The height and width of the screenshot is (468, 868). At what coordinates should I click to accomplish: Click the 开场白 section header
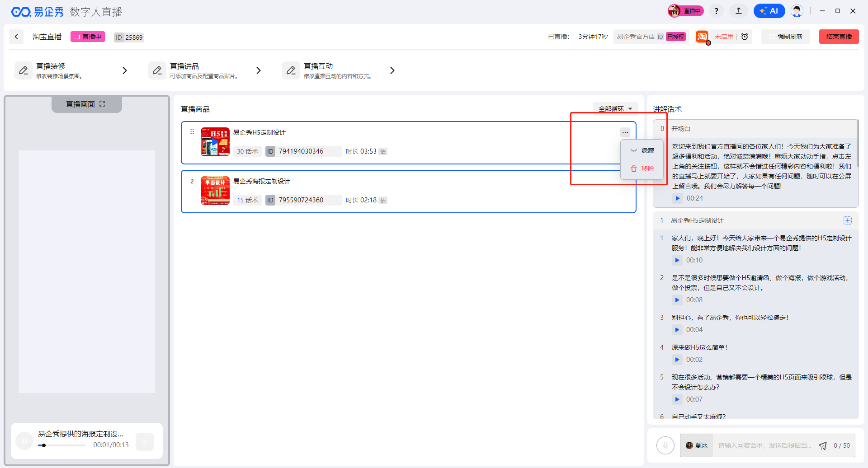pos(755,129)
